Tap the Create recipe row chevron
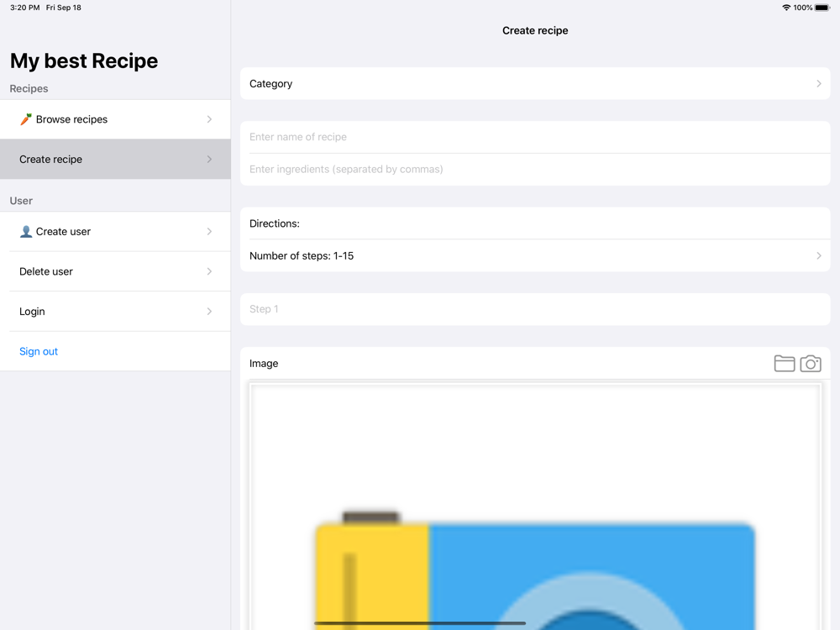Screen dimensions: 840x630 [x=209, y=159]
